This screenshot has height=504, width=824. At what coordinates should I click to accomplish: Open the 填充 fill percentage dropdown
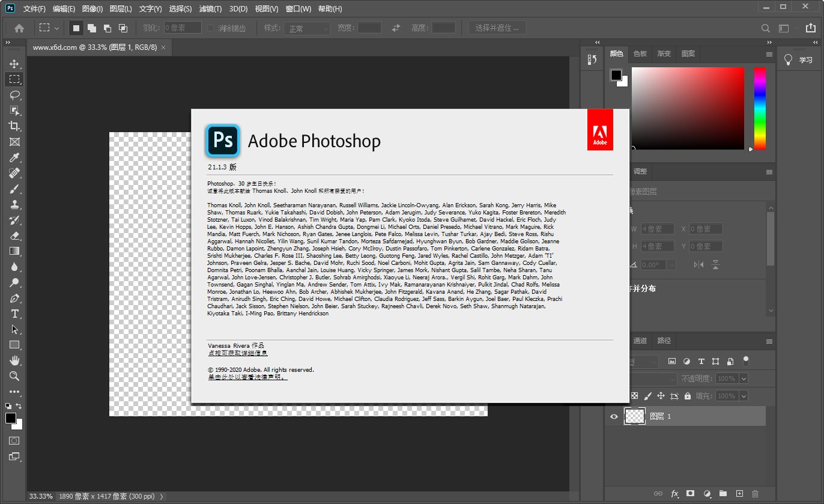point(743,395)
